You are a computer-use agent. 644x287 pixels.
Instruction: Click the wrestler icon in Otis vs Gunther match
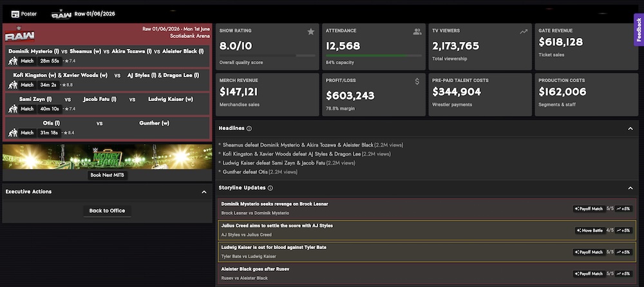tap(13, 133)
